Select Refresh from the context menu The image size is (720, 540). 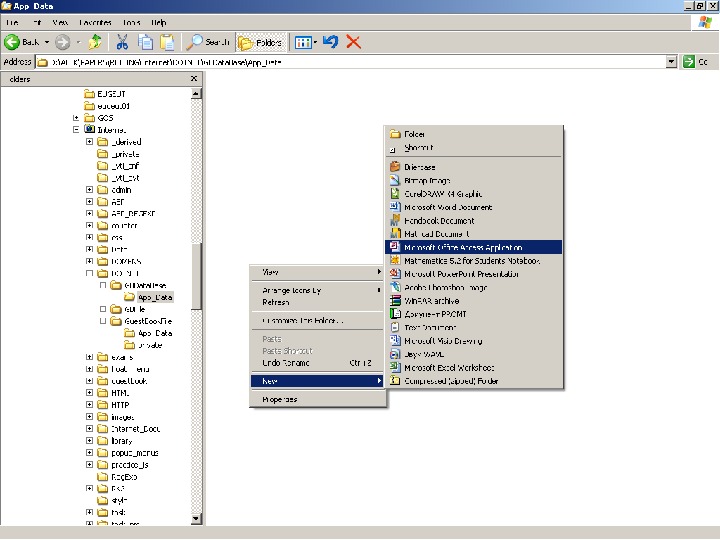pyautogui.click(x=275, y=302)
